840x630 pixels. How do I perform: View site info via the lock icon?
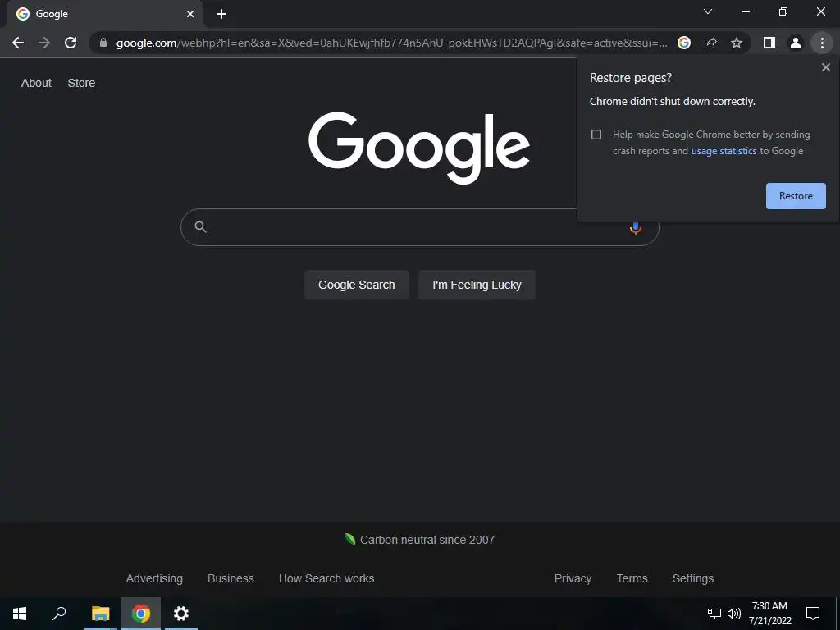(x=103, y=43)
